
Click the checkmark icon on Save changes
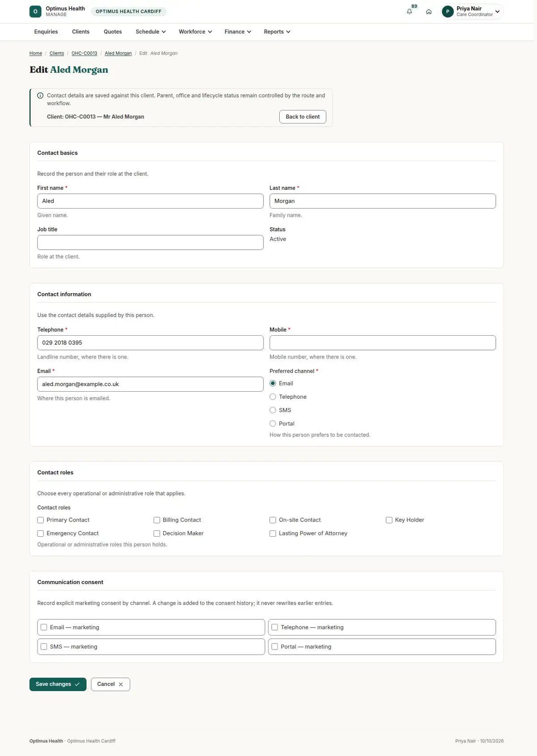(77, 684)
